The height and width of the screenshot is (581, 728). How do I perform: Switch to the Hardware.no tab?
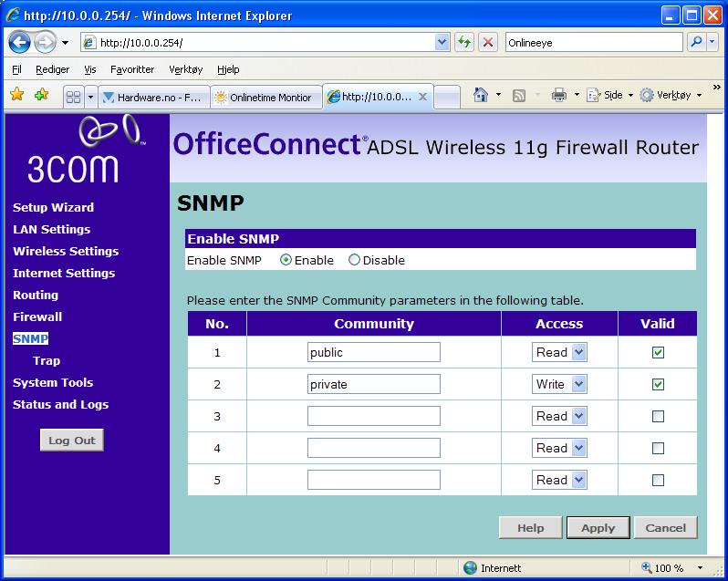[153, 97]
